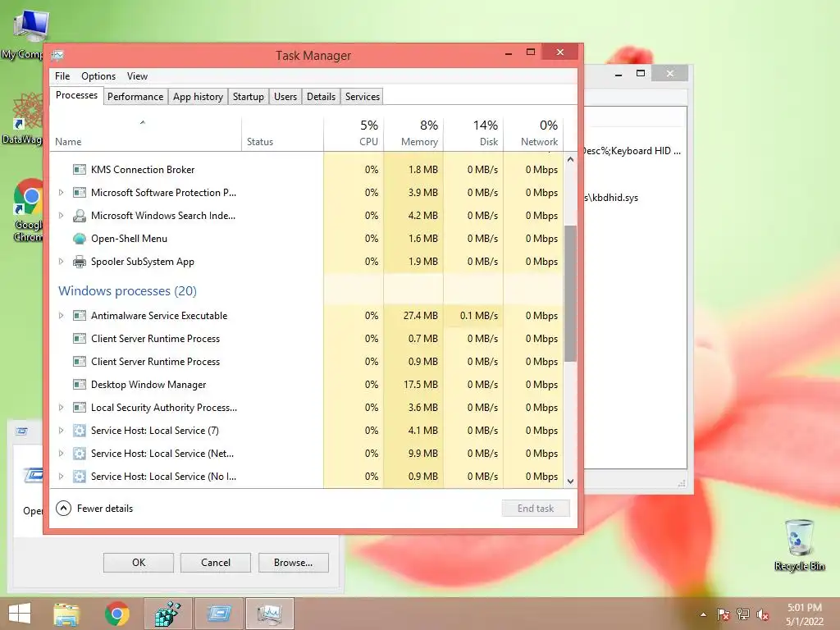Viewport: 840px width, 630px height.
Task: Click the End task button
Action: click(x=536, y=509)
